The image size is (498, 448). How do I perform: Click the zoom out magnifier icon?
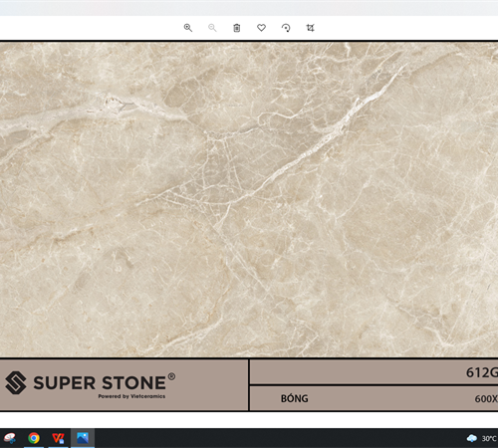point(212,28)
